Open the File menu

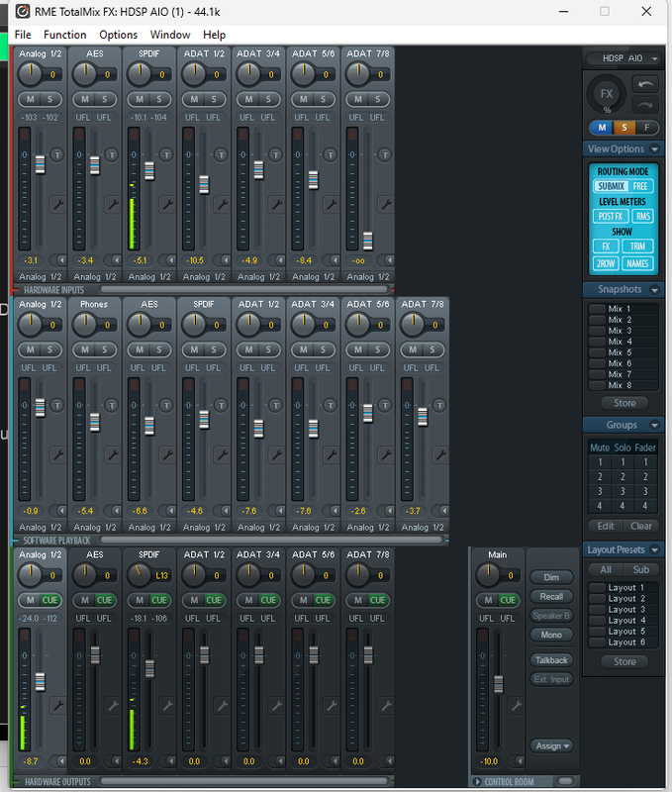[23, 35]
